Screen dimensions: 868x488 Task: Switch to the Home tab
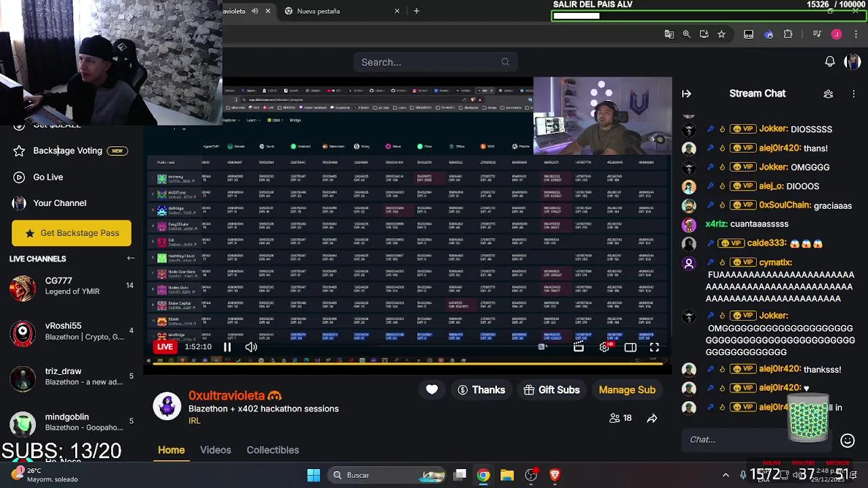(x=171, y=450)
